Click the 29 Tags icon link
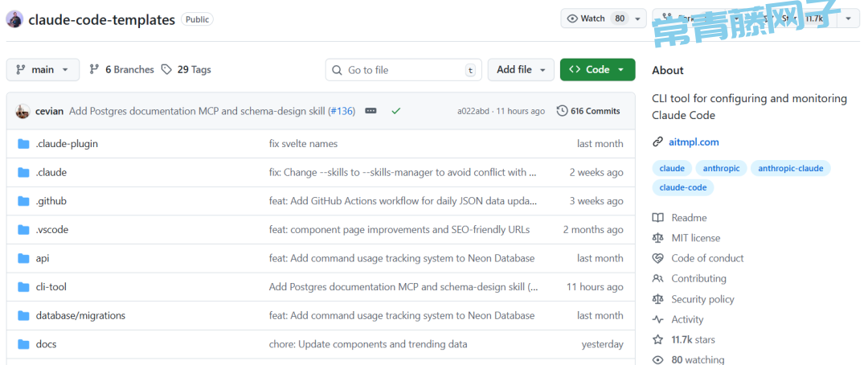The image size is (868, 365). coord(166,70)
